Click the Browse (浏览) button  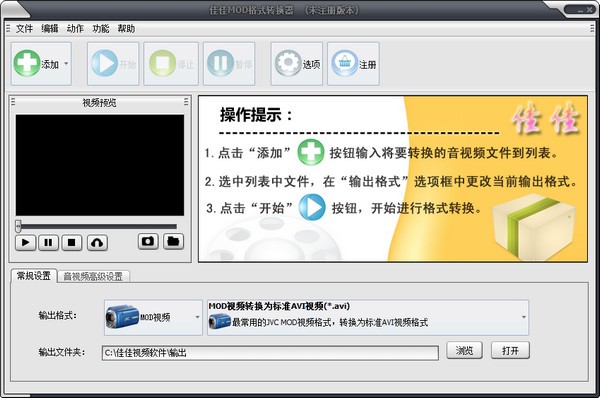click(x=464, y=350)
